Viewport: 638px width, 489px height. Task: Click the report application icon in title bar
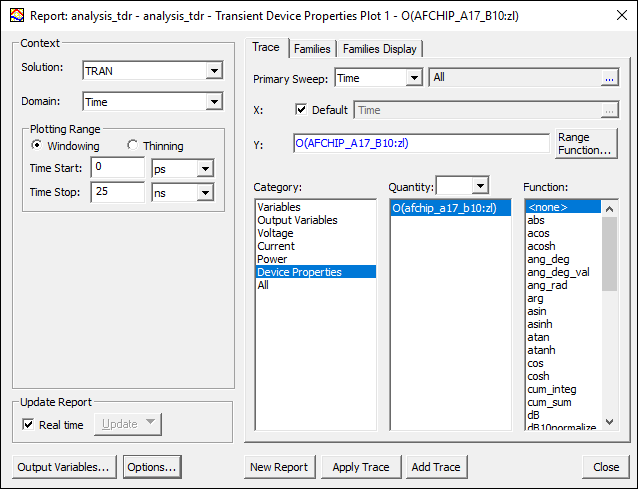click(17, 15)
